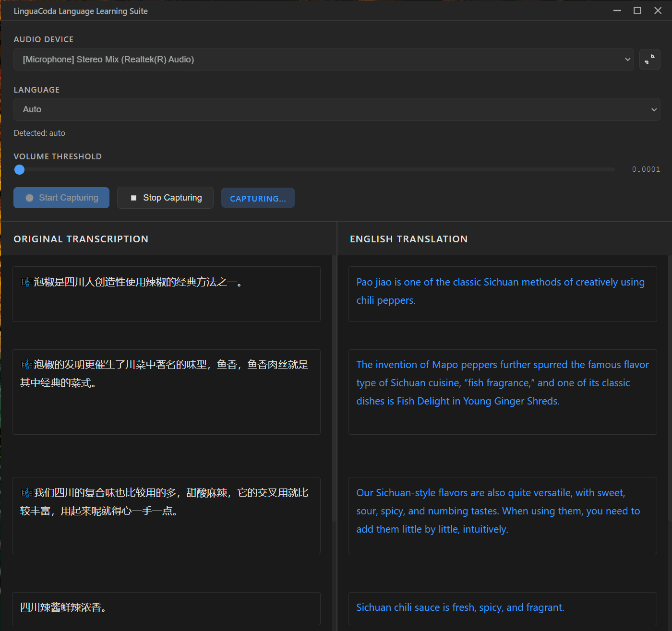Click the square stop icon in Stop Capturing

pyautogui.click(x=134, y=197)
